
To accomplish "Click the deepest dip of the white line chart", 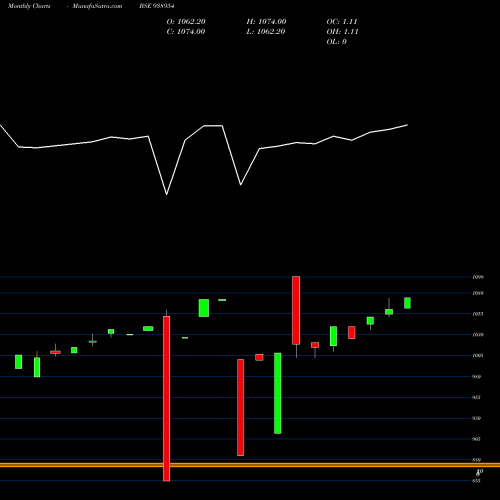I will point(167,194).
